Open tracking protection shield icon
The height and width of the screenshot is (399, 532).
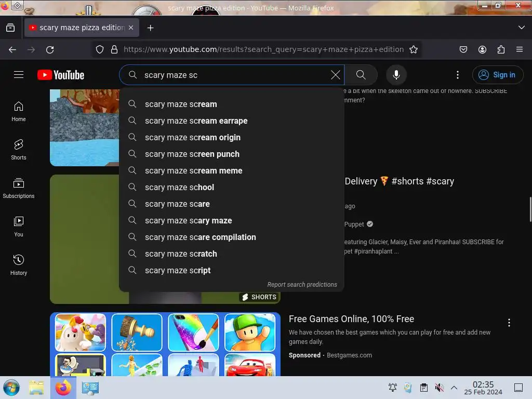click(100, 49)
